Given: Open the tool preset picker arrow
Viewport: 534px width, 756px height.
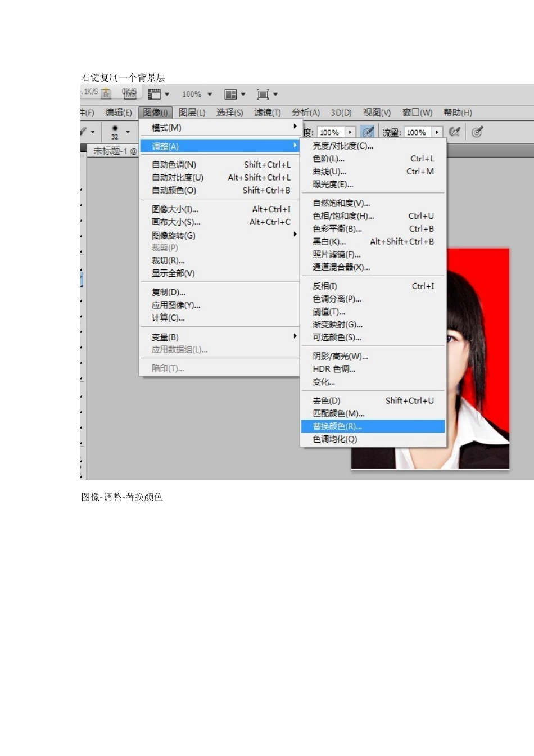Looking at the screenshot, I should coord(93,132).
